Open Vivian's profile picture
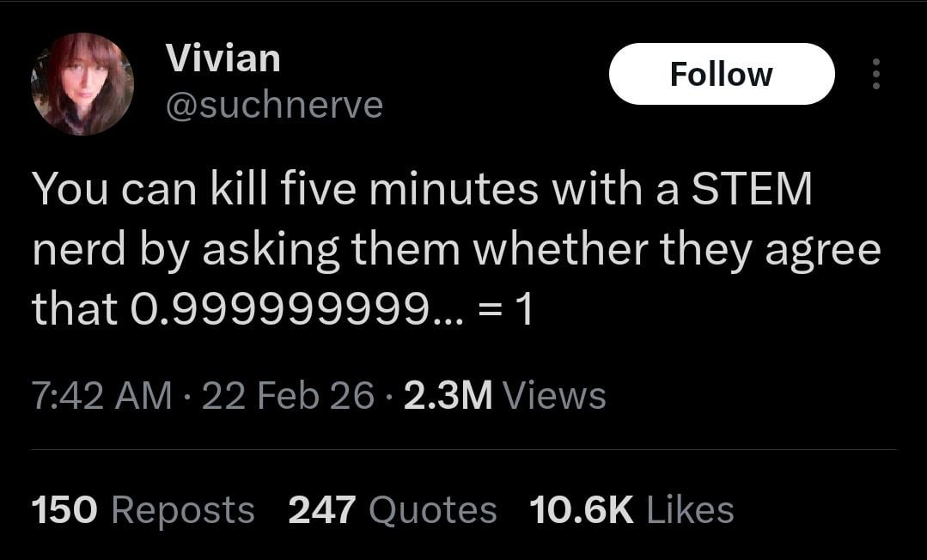Screen dimensions: 927x560 (82, 84)
